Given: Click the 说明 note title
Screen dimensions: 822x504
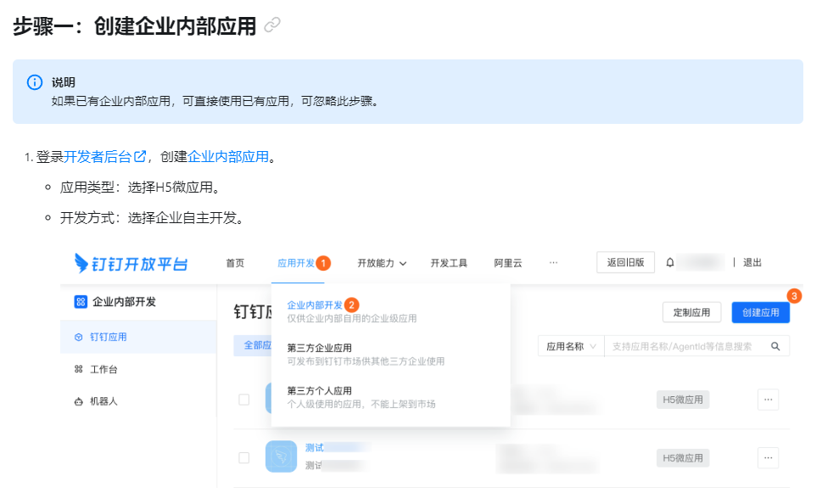Looking at the screenshot, I should click(64, 82).
